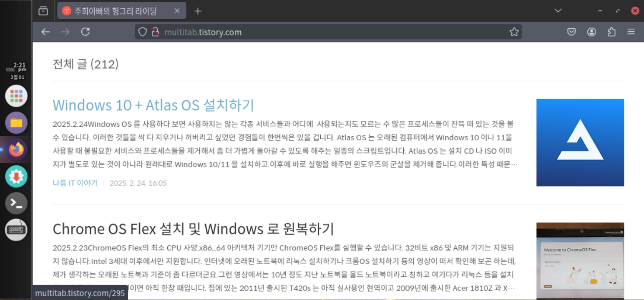Save page to Pocket
644x300 pixels.
tap(571, 32)
